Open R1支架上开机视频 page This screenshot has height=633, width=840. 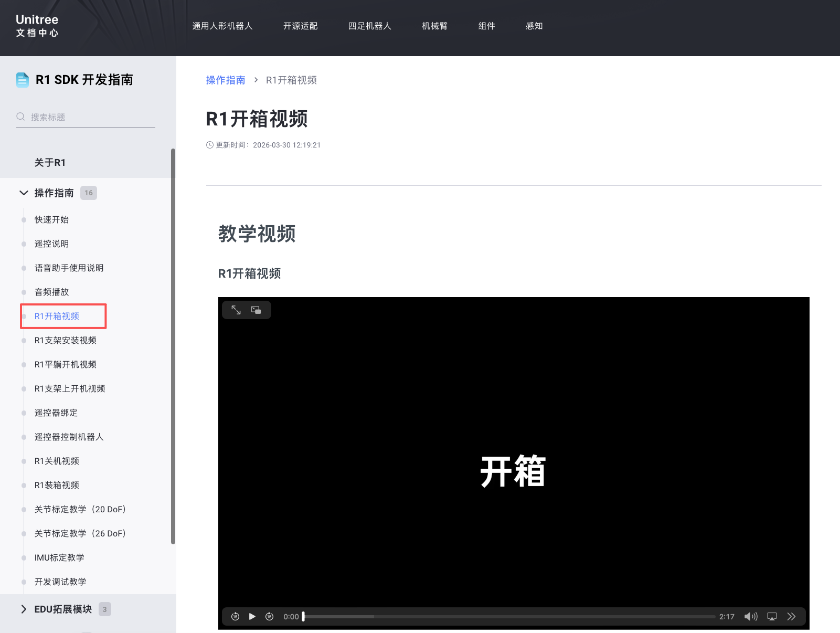[70, 388]
